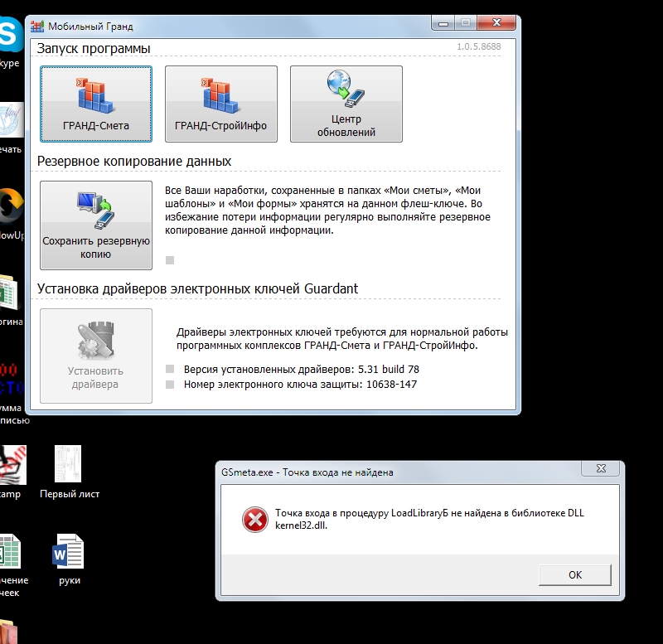
Task: Click GSmeta.exe dialog title text
Action: 307,472
